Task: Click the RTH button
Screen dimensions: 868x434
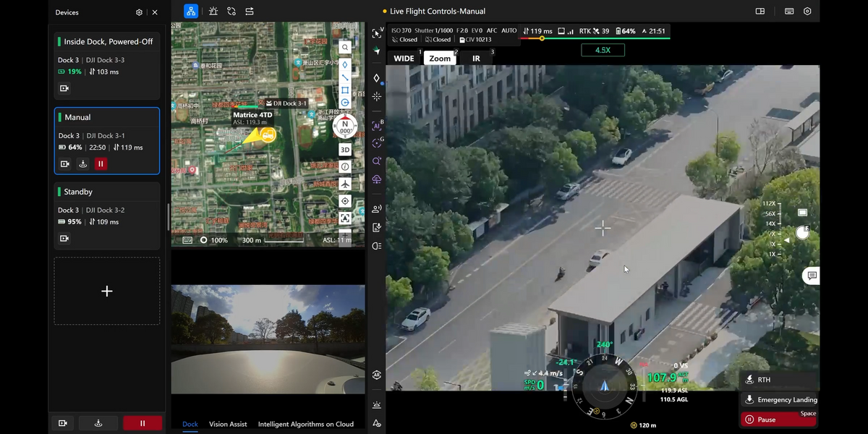Action: pos(779,380)
